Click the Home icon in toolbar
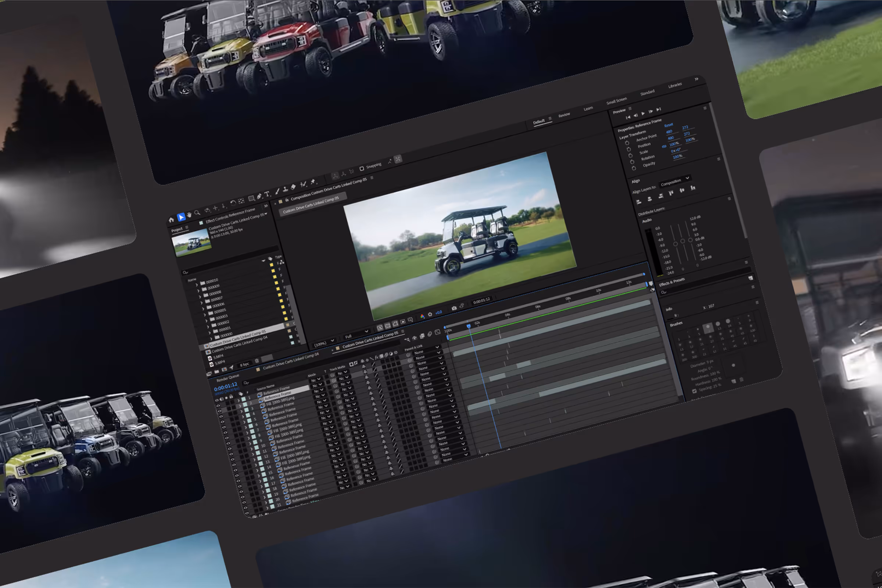The width and height of the screenshot is (882, 588). [x=171, y=220]
